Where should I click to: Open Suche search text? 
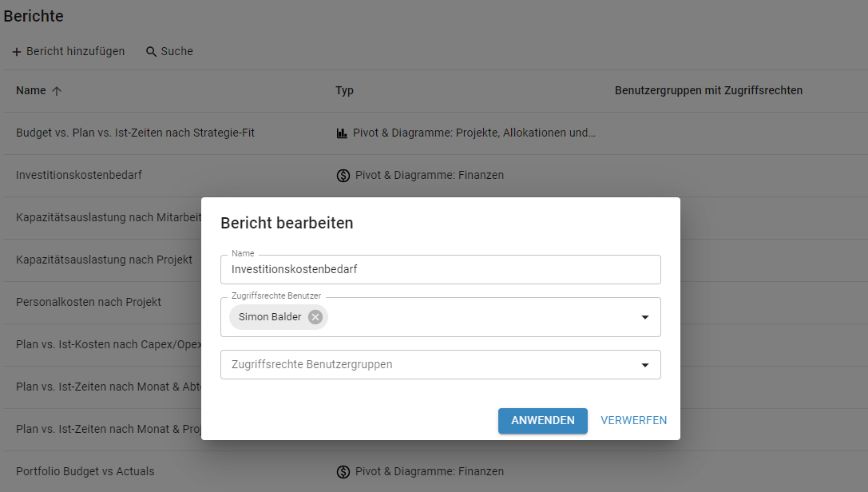point(177,51)
